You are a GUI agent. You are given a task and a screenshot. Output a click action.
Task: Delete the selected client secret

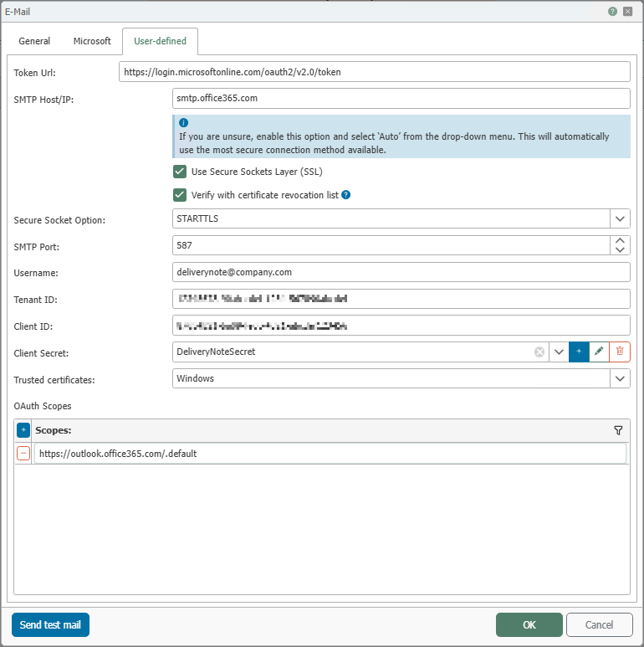(620, 352)
